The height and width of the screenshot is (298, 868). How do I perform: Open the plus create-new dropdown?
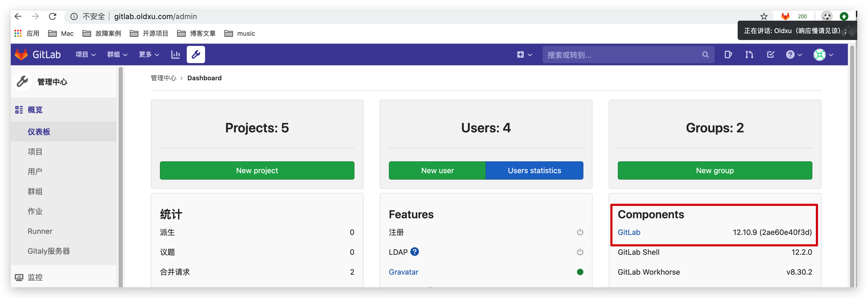click(x=524, y=54)
